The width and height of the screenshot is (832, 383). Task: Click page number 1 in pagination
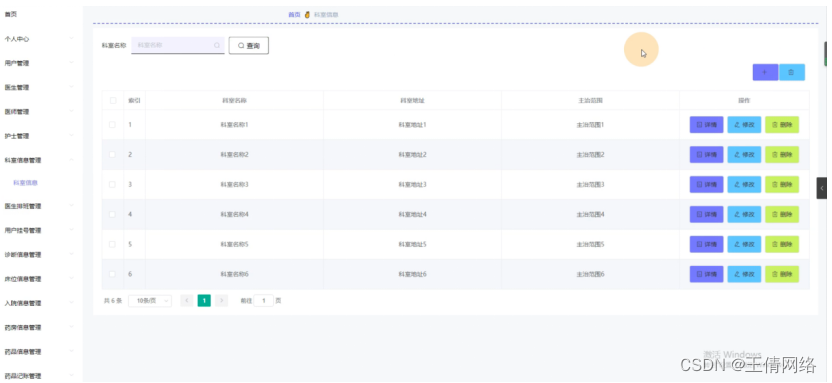click(x=204, y=301)
